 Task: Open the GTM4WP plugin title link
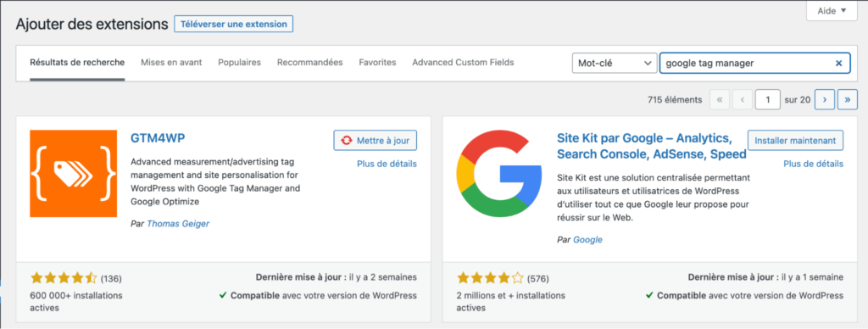158,138
